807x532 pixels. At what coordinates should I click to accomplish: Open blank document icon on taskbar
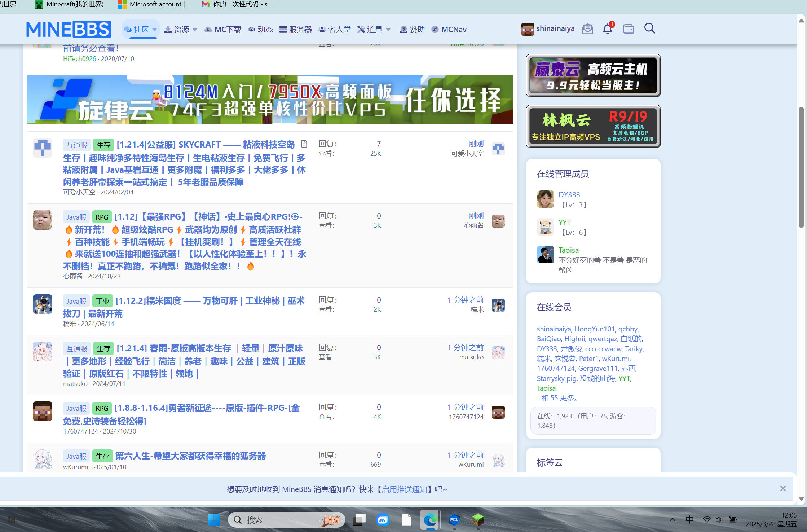tap(406, 520)
